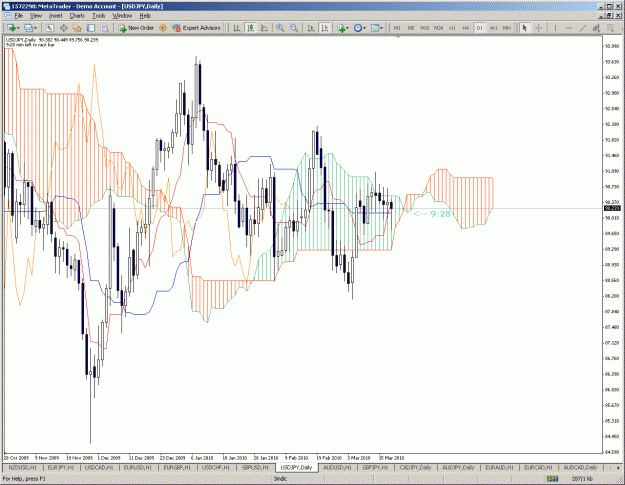This screenshot has width=625, height=485.
Task: Select the Horizontal Line drawing tool
Action: [569, 28]
